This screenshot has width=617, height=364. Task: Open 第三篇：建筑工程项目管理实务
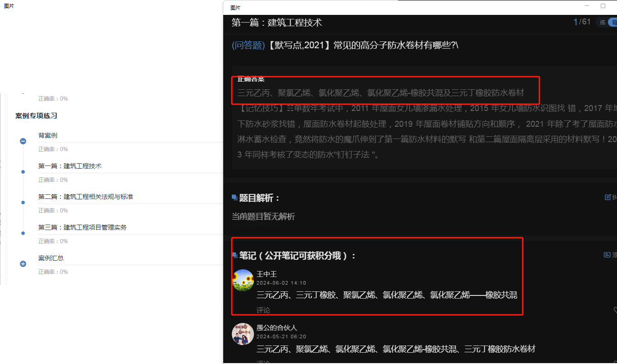point(83,227)
